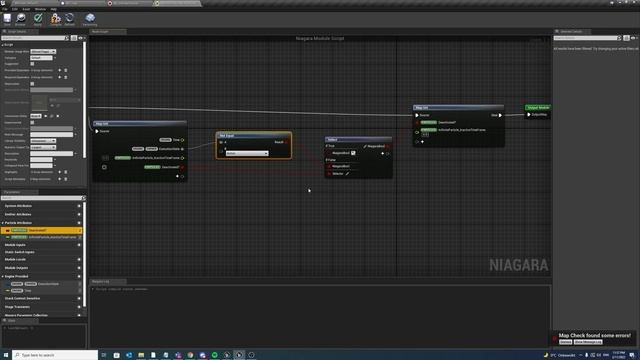
Task: Click the Browse toolbar icon
Action: tap(20, 19)
